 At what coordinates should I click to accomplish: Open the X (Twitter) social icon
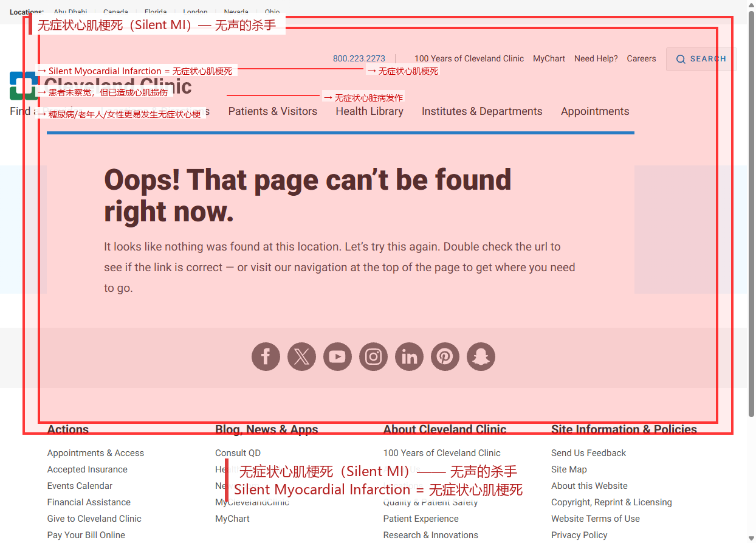pyautogui.click(x=301, y=356)
